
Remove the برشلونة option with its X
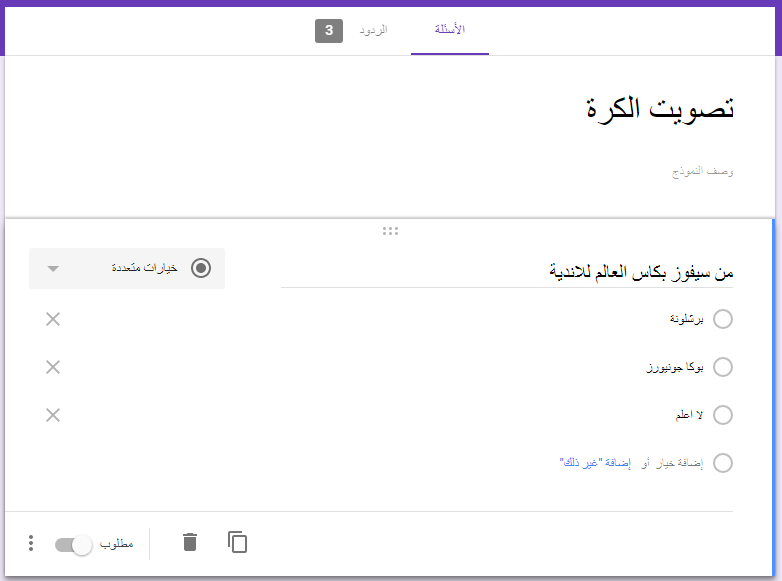tap(53, 319)
